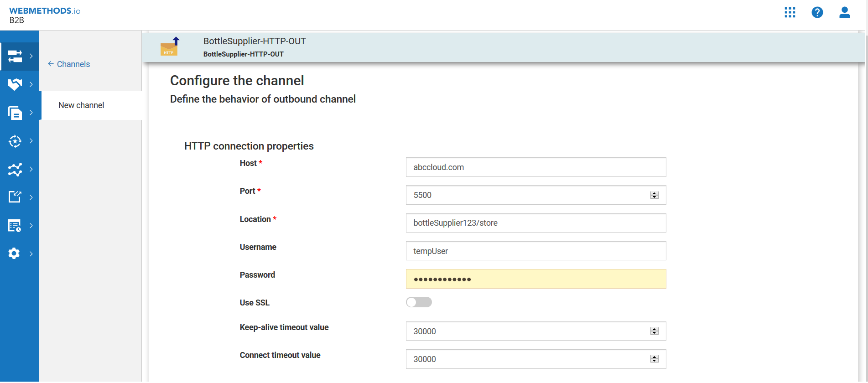This screenshot has width=868, height=383.
Task: Open the circular star sidebar icon
Action: click(x=15, y=141)
